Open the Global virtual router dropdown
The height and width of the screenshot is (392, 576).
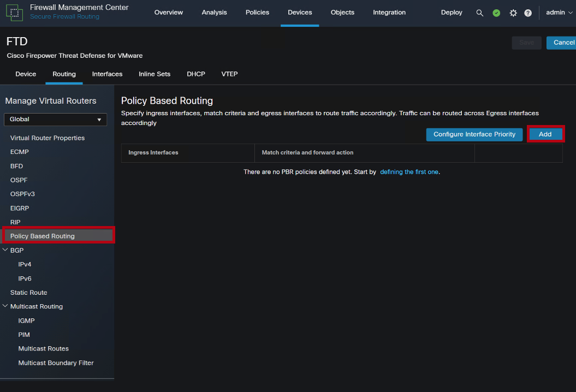(x=56, y=120)
